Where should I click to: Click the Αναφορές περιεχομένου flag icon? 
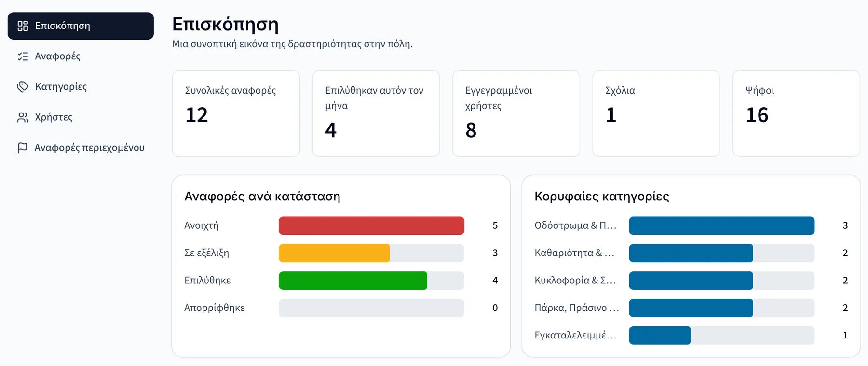point(23,148)
